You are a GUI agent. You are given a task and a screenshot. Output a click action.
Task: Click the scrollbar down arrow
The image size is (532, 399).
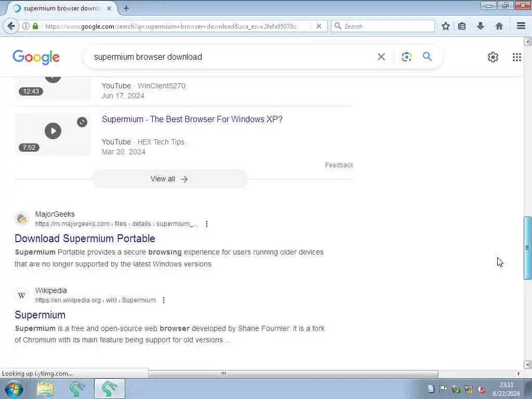pyautogui.click(x=527, y=365)
